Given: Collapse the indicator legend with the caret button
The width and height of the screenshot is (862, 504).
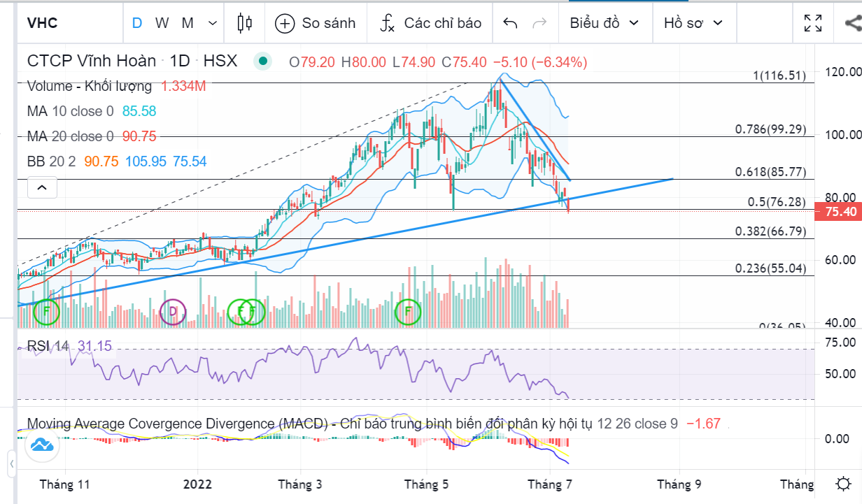Looking at the screenshot, I should click(x=42, y=187).
